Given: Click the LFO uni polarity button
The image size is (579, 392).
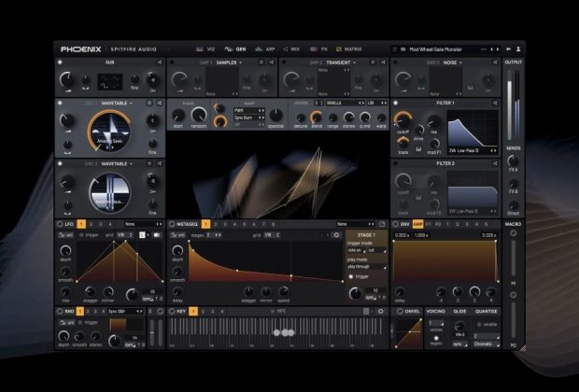Looking at the screenshot, I should coord(65,235).
